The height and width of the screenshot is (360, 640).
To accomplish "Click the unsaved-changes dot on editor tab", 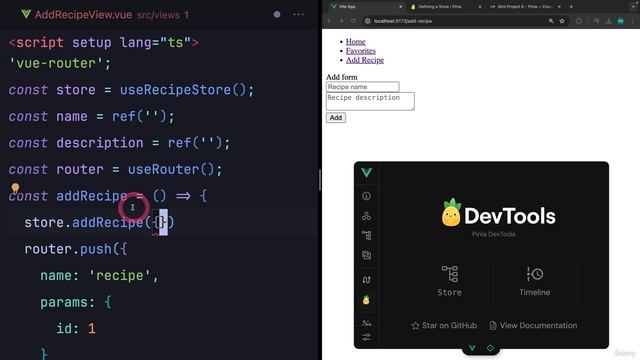I will tap(277, 14).
